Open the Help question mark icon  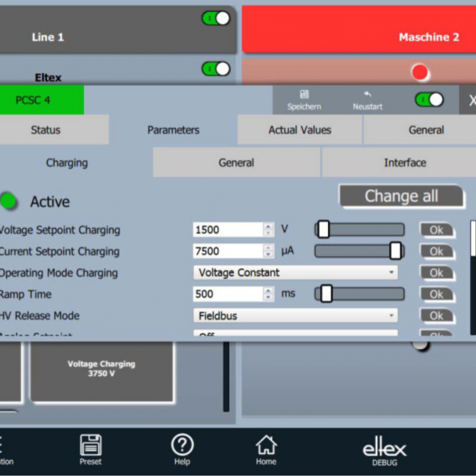coord(182,445)
